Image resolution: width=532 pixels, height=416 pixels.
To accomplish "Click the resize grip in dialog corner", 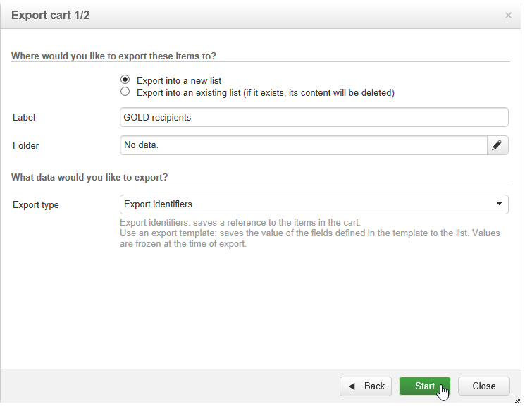I will pyautogui.click(x=518, y=399).
